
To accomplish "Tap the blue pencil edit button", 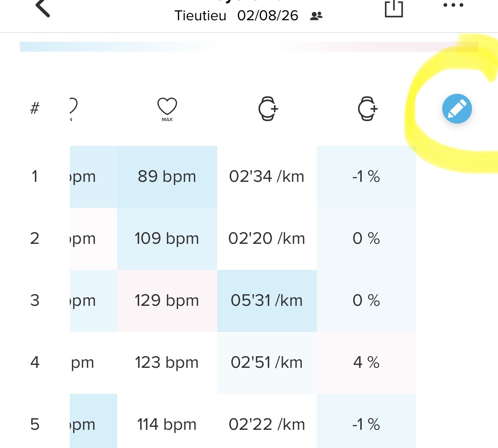I will tap(457, 109).
